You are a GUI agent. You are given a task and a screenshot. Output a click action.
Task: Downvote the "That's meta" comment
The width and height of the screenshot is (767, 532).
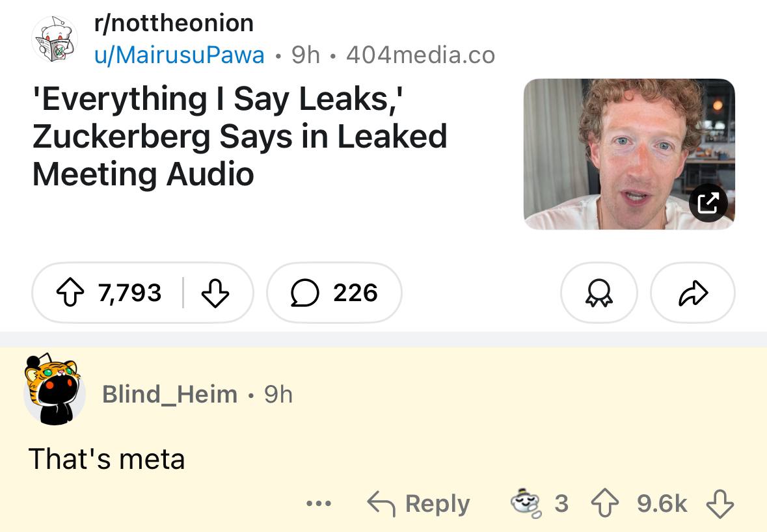720,504
